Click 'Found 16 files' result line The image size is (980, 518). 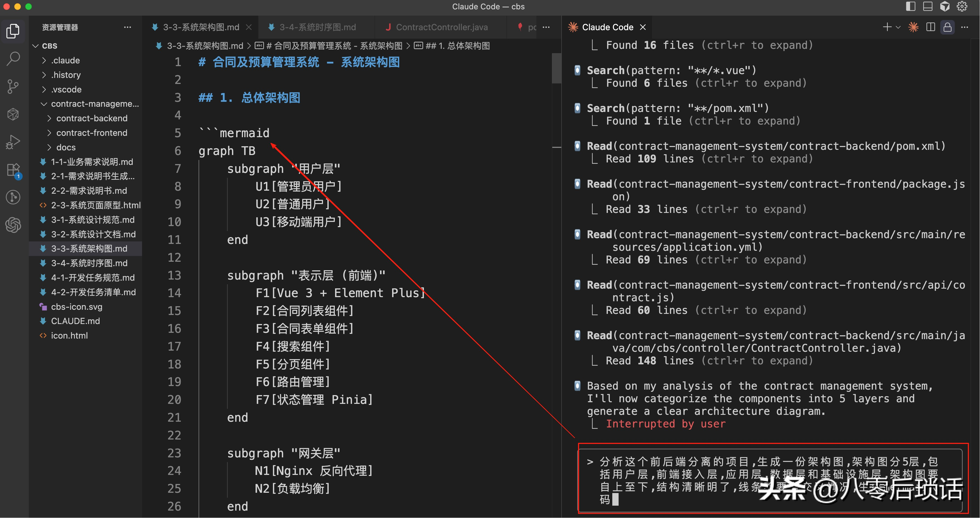(x=710, y=45)
